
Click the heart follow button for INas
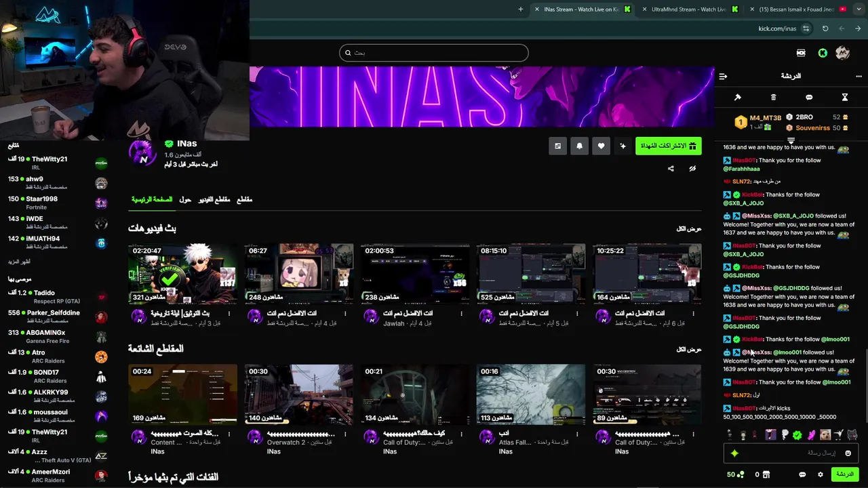coord(601,146)
